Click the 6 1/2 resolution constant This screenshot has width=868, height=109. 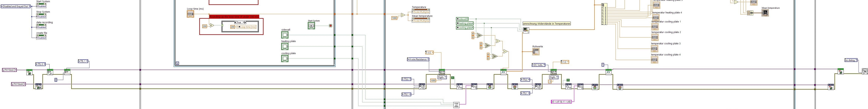(565, 62)
